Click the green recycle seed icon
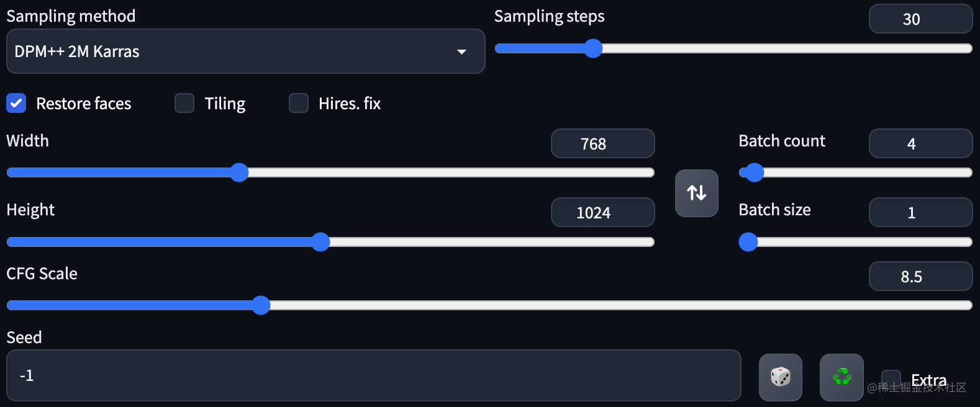 tap(842, 377)
